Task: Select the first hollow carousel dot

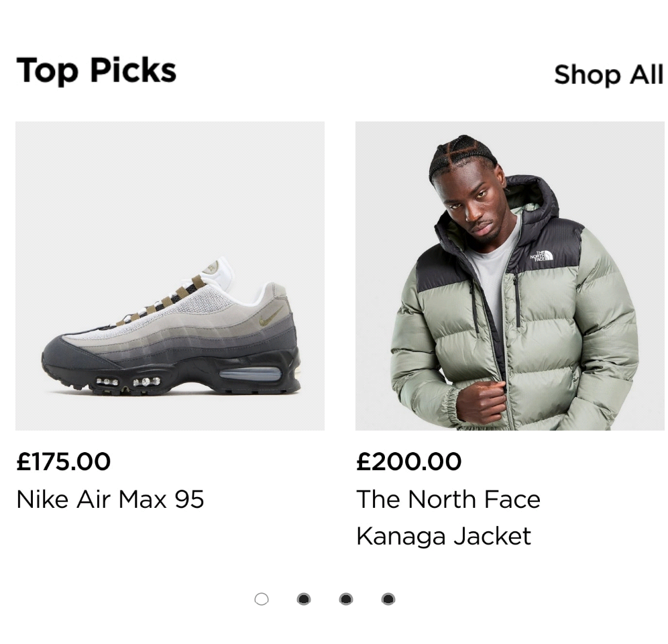Action: pos(262,599)
